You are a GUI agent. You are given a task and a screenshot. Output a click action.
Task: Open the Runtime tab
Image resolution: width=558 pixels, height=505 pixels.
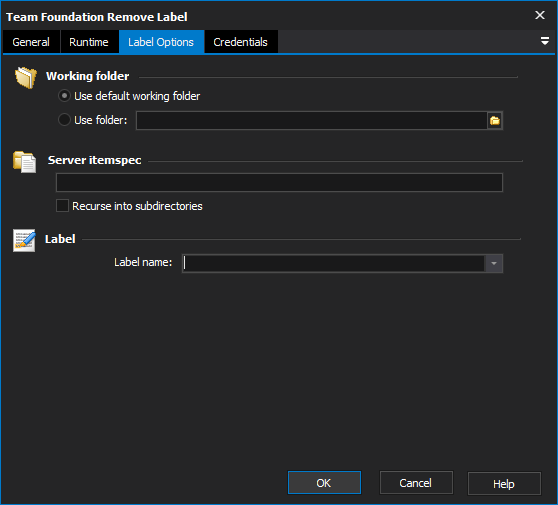point(89,42)
